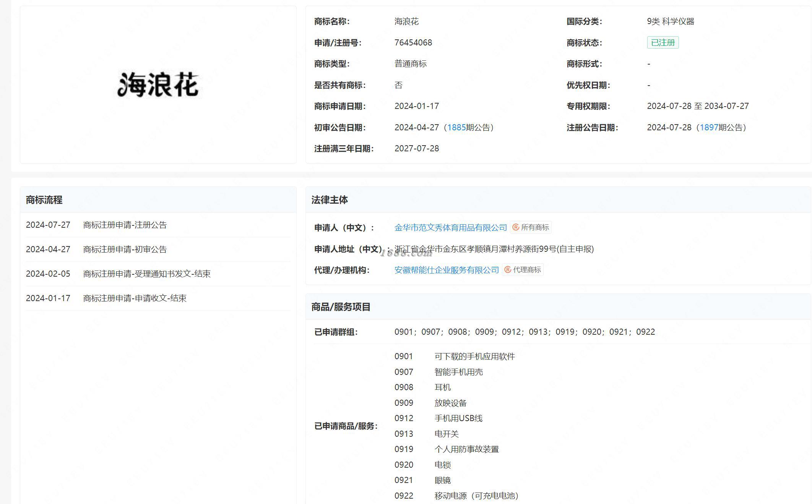Open the 1897期 registration announcement link

(x=709, y=127)
